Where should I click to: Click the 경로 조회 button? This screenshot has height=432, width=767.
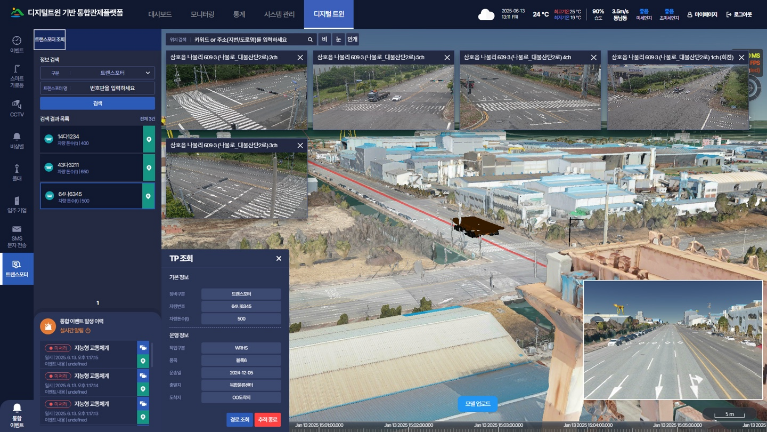tap(238, 419)
